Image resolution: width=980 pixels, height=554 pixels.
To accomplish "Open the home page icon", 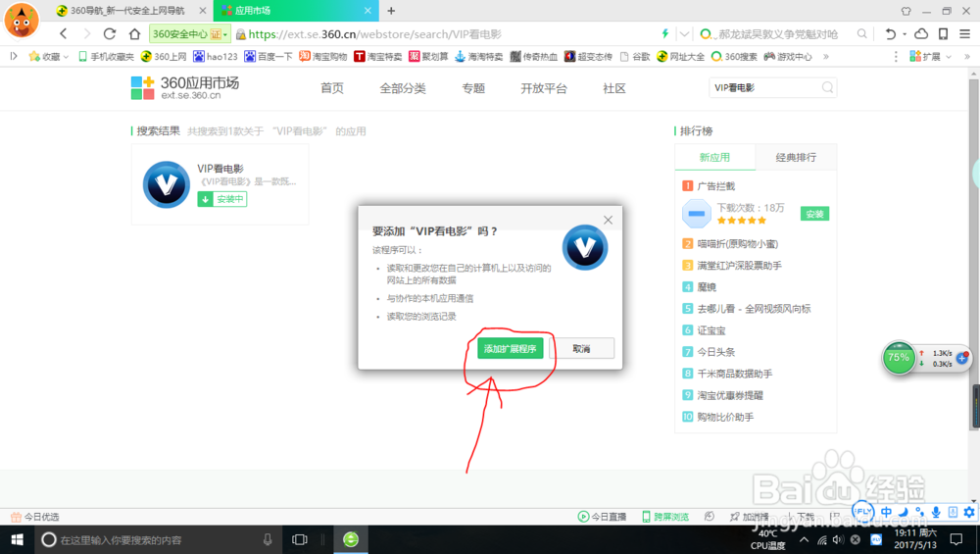I will [134, 33].
